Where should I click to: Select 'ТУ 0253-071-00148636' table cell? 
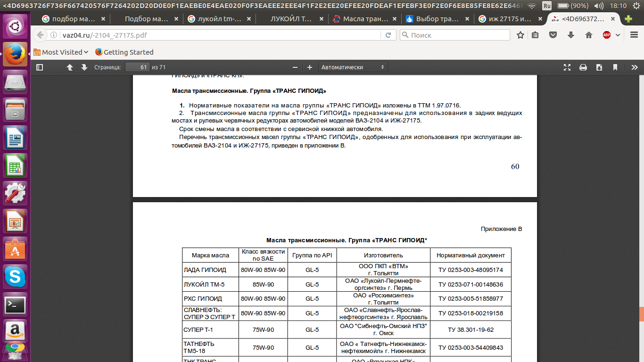[471, 285]
